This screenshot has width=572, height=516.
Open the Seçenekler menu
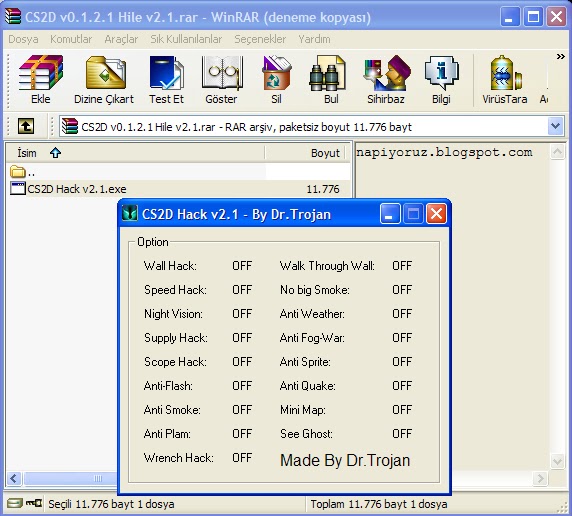(260, 39)
